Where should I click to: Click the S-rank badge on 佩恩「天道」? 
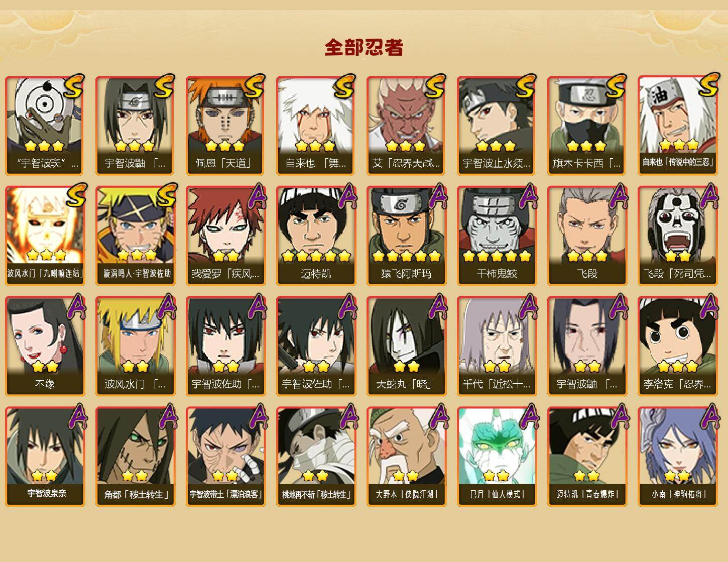(x=254, y=86)
